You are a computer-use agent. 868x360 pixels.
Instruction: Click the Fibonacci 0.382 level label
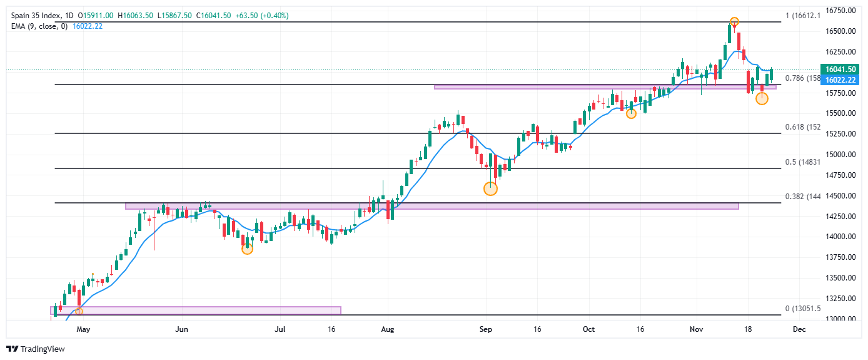(x=802, y=197)
